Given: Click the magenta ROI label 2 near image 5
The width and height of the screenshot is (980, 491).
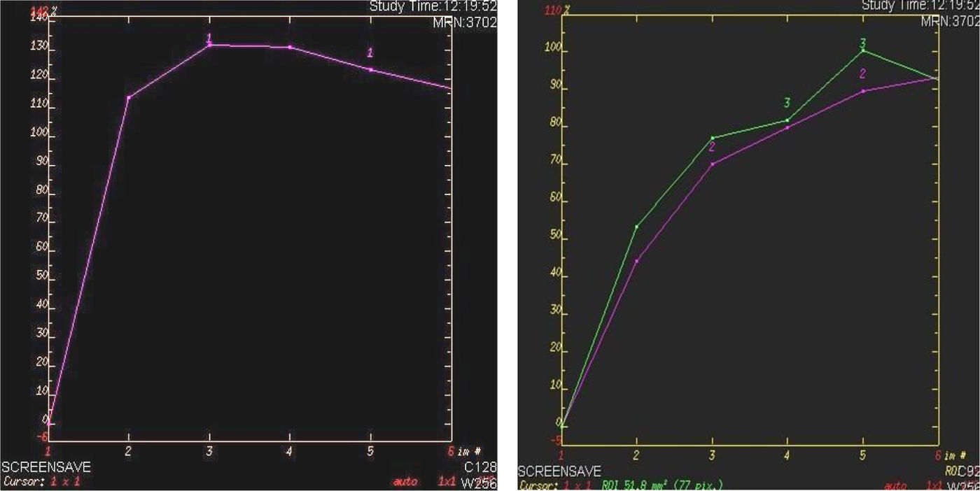Looking at the screenshot, I should pyautogui.click(x=862, y=73).
